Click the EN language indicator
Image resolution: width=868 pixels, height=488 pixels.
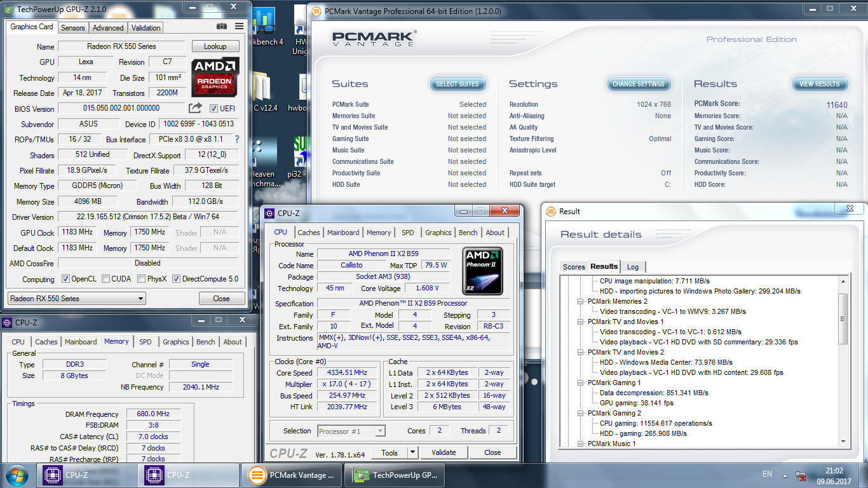767,474
